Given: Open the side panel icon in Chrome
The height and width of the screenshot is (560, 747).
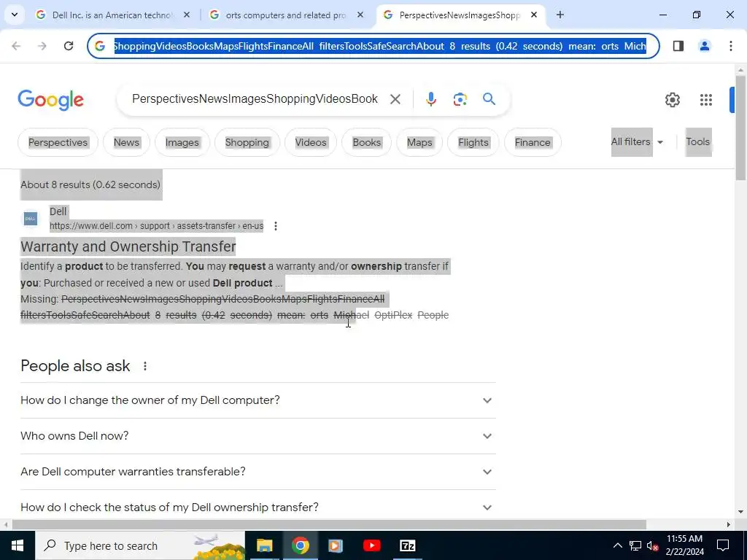Looking at the screenshot, I should [x=678, y=46].
